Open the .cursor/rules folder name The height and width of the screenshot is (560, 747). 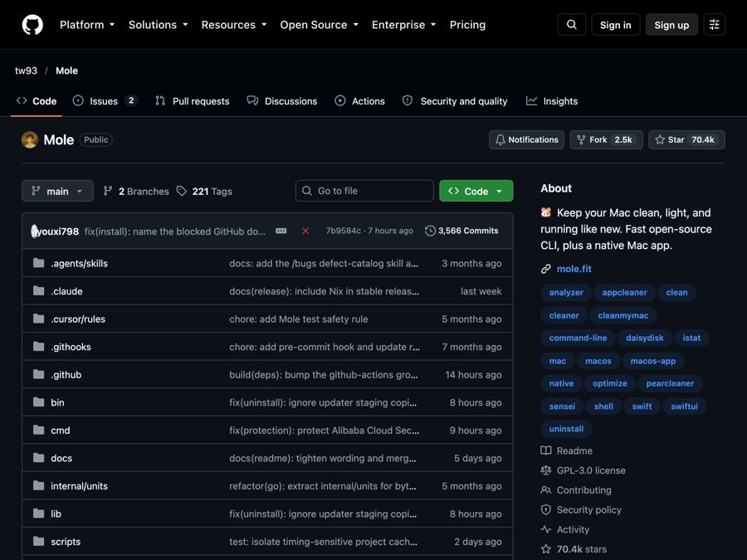78,319
